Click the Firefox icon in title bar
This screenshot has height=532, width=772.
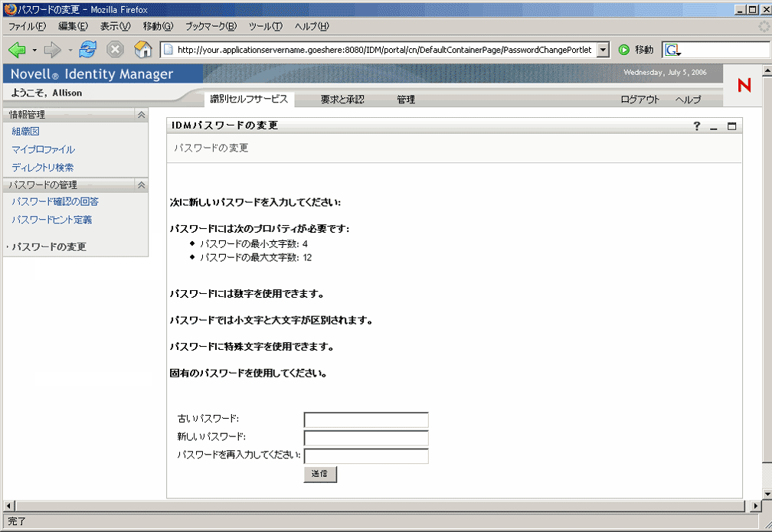(x=10, y=9)
